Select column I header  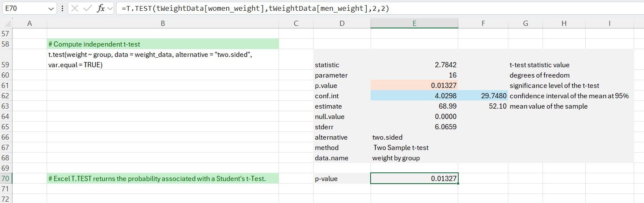(x=609, y=24)
